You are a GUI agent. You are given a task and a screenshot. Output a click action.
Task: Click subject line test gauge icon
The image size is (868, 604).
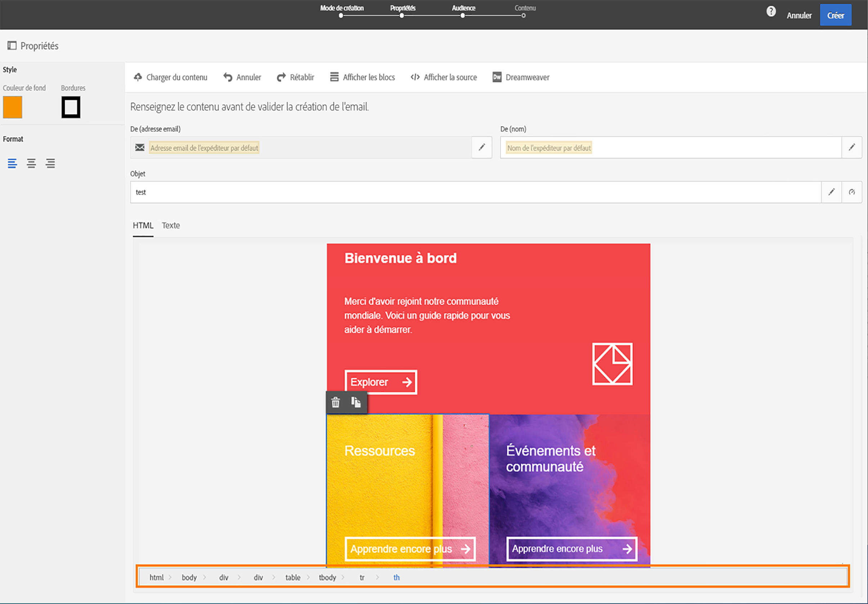click(851, 192)
